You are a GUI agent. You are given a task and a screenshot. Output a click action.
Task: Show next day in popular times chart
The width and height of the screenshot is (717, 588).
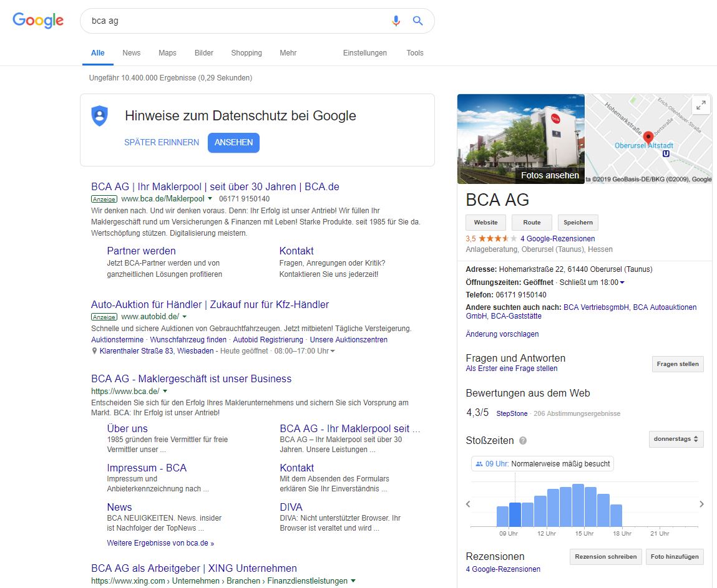point(701,504)
